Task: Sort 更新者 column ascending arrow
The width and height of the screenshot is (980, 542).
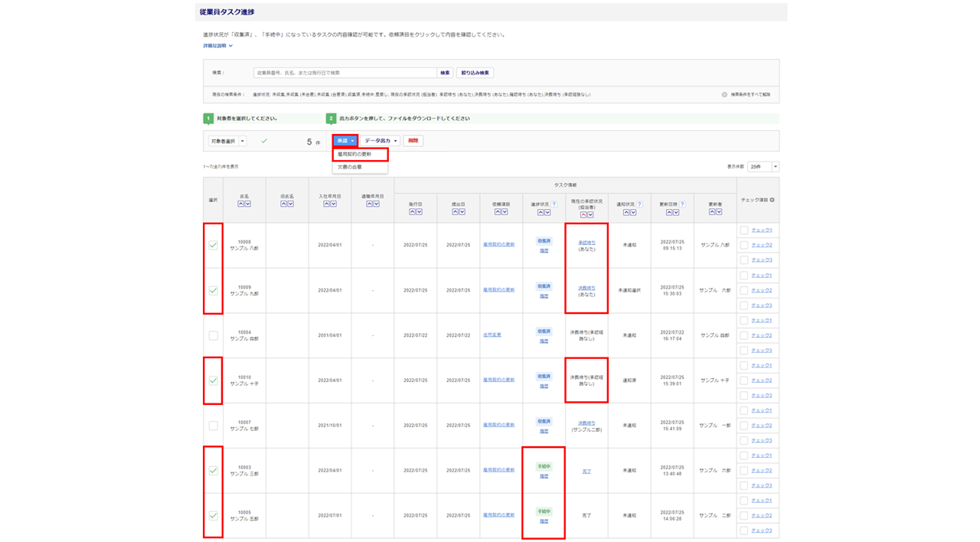Action: coord(712,212)
